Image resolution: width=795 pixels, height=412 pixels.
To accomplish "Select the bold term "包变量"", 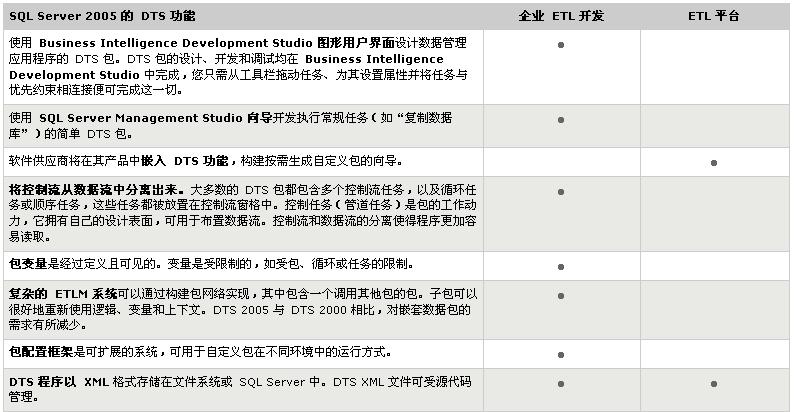I will (x=28, y=264).
